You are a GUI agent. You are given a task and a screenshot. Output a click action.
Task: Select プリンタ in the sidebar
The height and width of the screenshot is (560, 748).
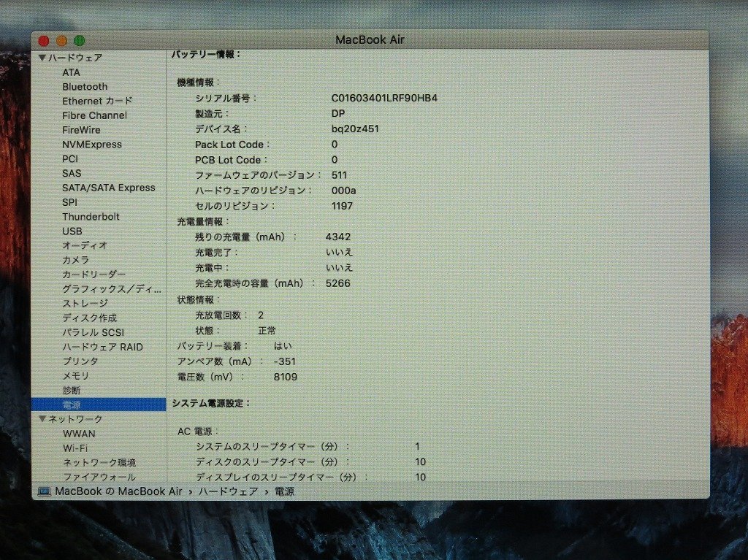coord(80,361)
